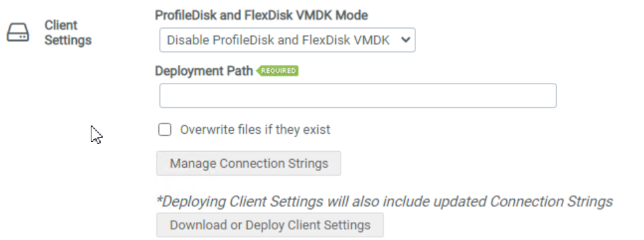Click the italic note about updated Connection Strings
Viewport: 644px width, 240px height.
click(x=384, y=202)
